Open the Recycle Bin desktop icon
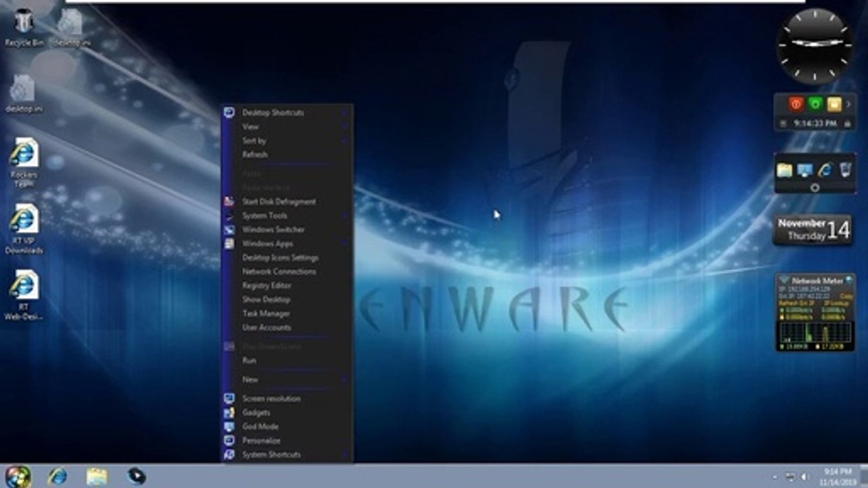The height and width of the screenshot is (488, 868). (24, 27)
